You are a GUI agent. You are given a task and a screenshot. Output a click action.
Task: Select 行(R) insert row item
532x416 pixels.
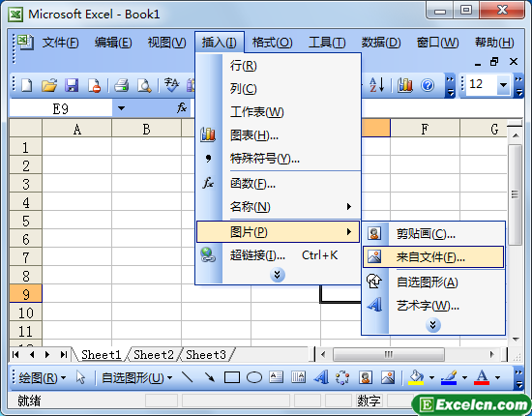click(278, 65)
